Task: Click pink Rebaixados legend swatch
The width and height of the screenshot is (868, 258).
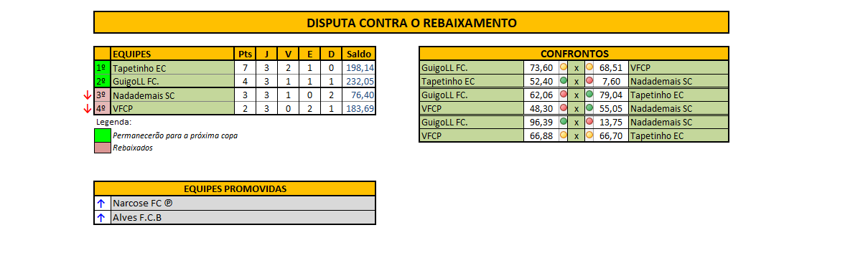Action: tap(103, 148)
